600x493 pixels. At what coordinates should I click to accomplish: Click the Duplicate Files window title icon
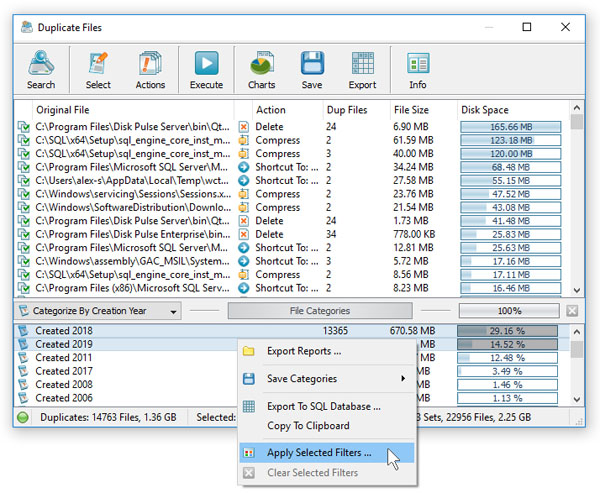(x=26, y=27)
